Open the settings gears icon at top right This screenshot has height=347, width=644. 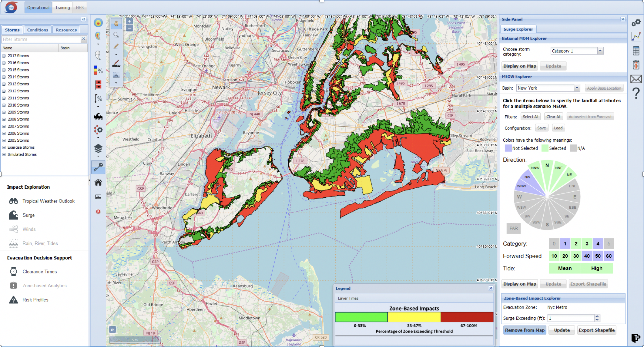636,23
